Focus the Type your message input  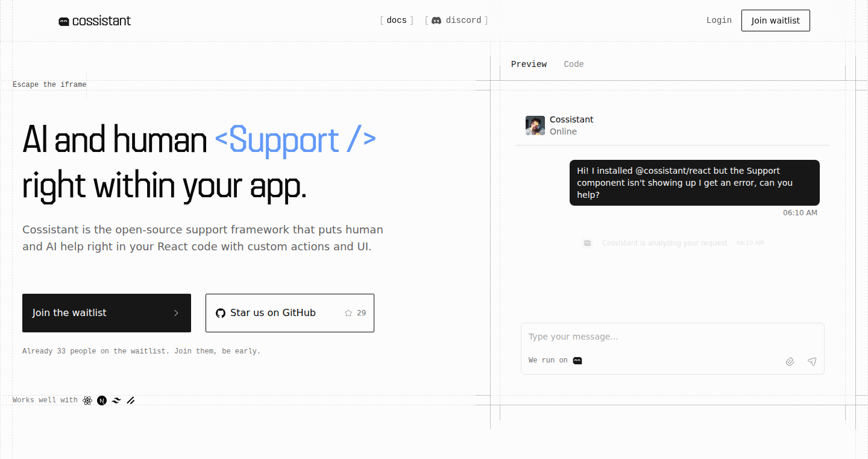point(673,337)
